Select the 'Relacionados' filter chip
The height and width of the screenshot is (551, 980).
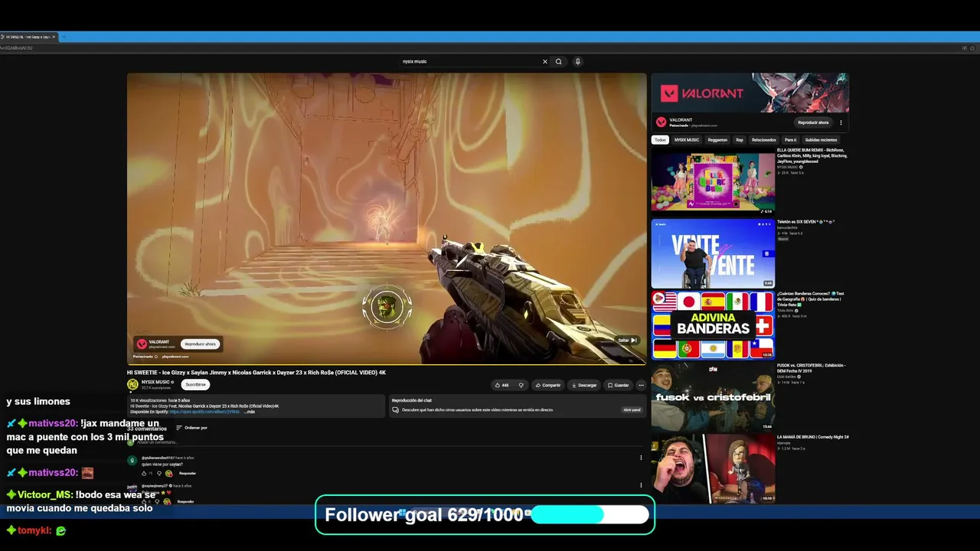coord(763,140)
